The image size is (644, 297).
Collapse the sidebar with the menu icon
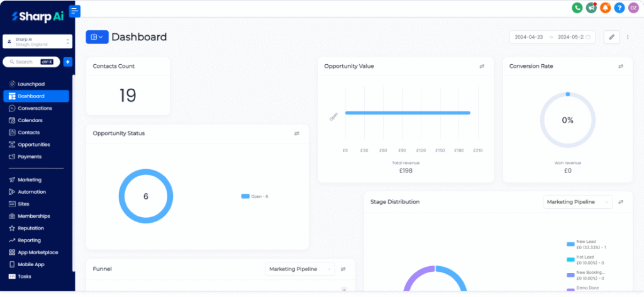(x=75, y=11)
